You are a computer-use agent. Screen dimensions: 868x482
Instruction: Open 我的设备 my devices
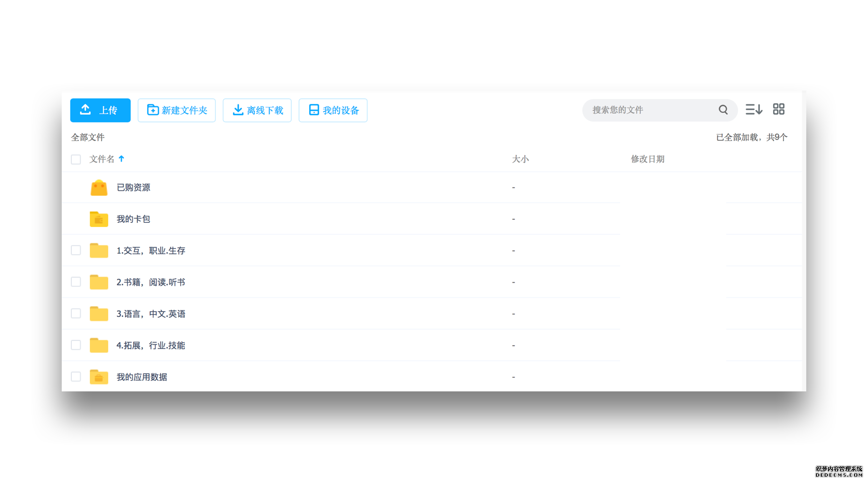(333, 110)
